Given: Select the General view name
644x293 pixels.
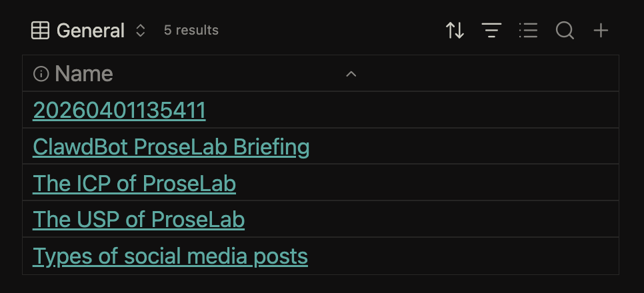Looking at the screenshot, I should 91,31.
